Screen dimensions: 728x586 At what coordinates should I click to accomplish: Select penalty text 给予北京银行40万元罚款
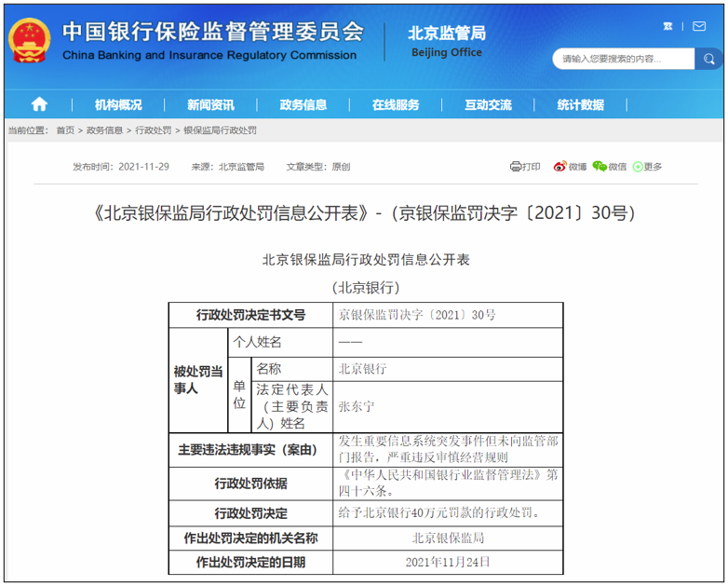pyautogui.click(x=448, y=513)
